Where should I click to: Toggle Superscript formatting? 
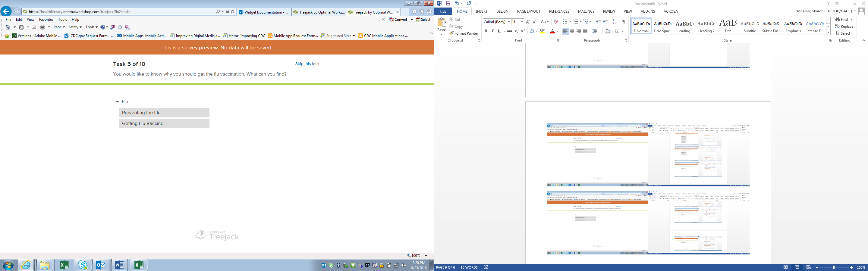pos(523,31)
